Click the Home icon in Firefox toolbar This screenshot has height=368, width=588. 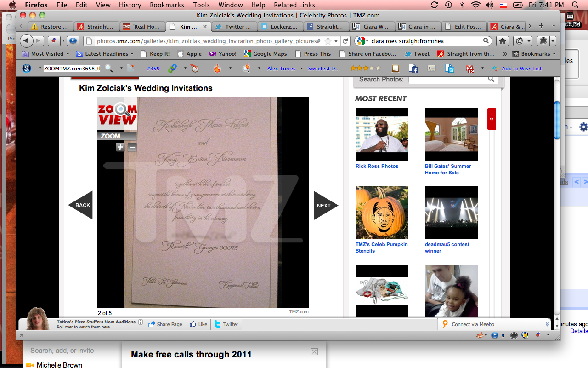tap(502, 41)
